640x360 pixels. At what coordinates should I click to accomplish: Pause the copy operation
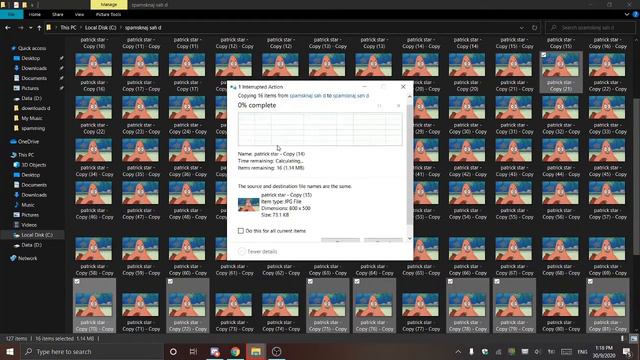coord(379,106)
